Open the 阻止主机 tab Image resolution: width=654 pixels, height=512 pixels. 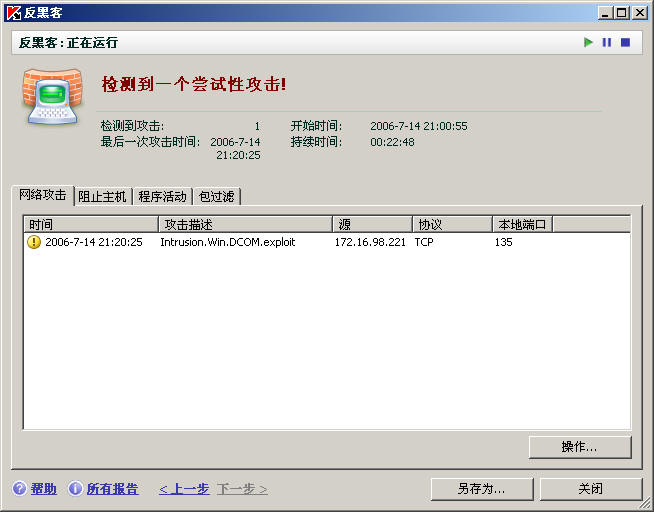(x=102, y=196)
